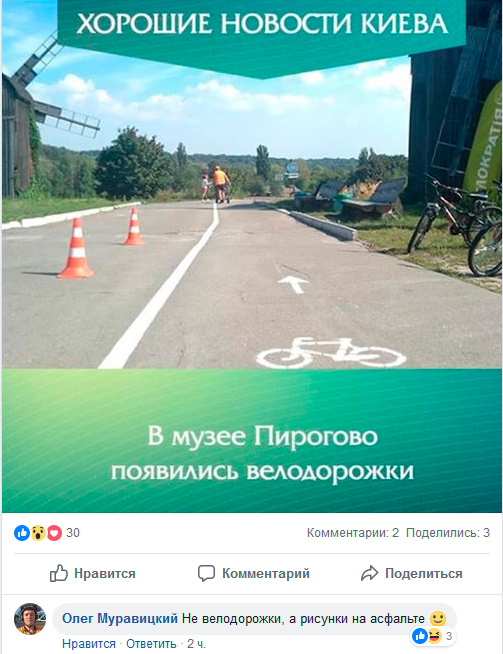Click the blue like reaction icon under post

pyautogui.click(x=22, y=533)
